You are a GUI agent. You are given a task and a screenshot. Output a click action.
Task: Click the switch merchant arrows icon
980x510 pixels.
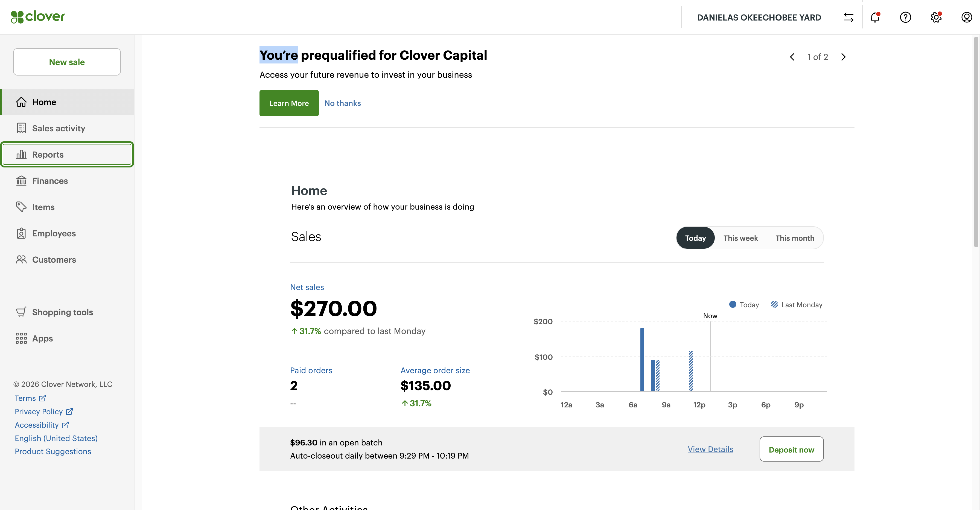point(849,17)
